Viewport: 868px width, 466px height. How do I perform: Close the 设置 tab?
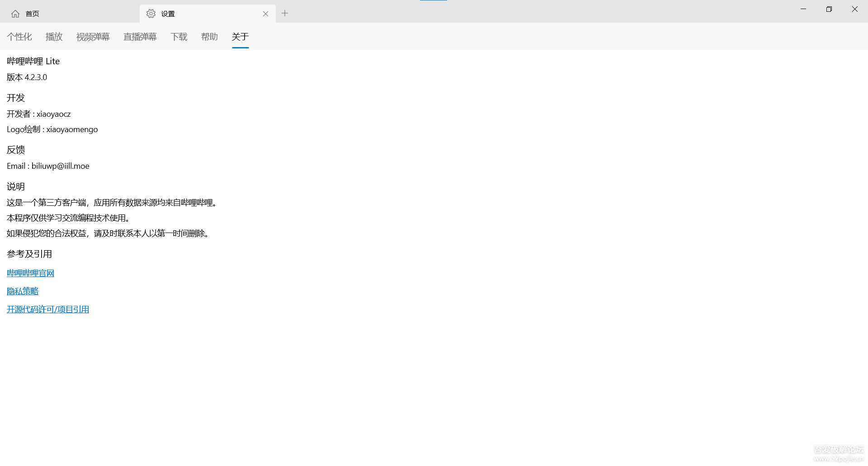[265, 14]
